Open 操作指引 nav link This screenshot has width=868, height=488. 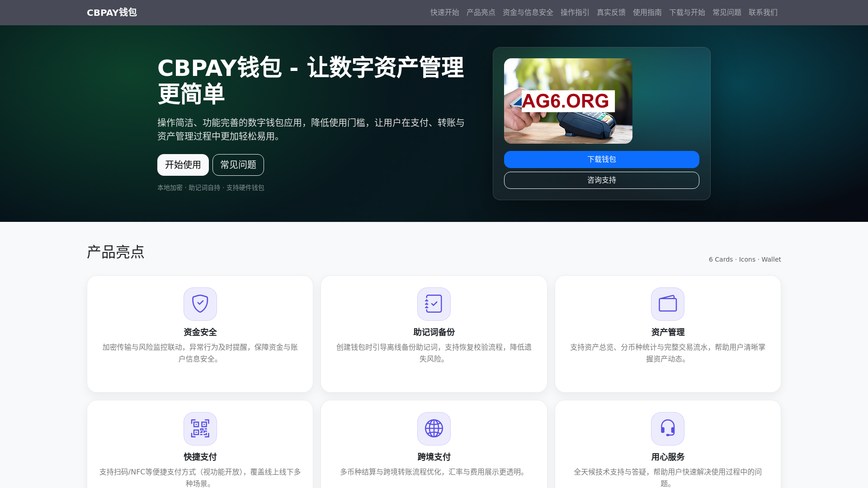pos(575,13)
